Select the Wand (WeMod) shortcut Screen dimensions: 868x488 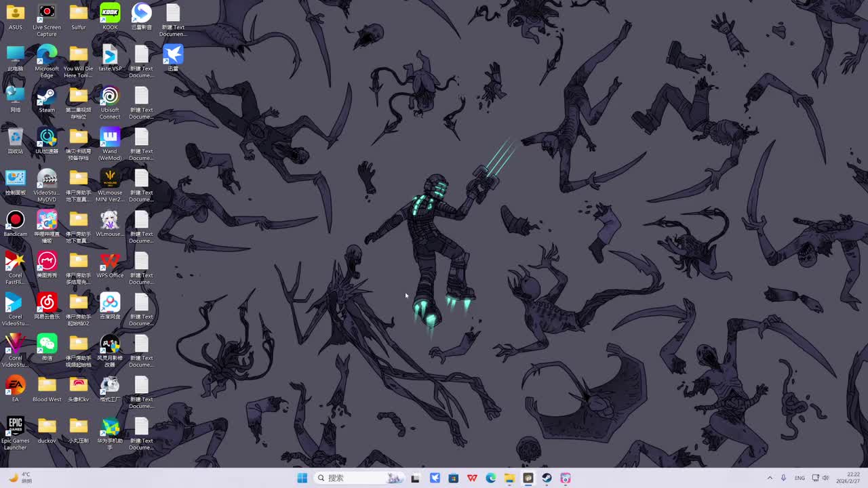[110, 144]
